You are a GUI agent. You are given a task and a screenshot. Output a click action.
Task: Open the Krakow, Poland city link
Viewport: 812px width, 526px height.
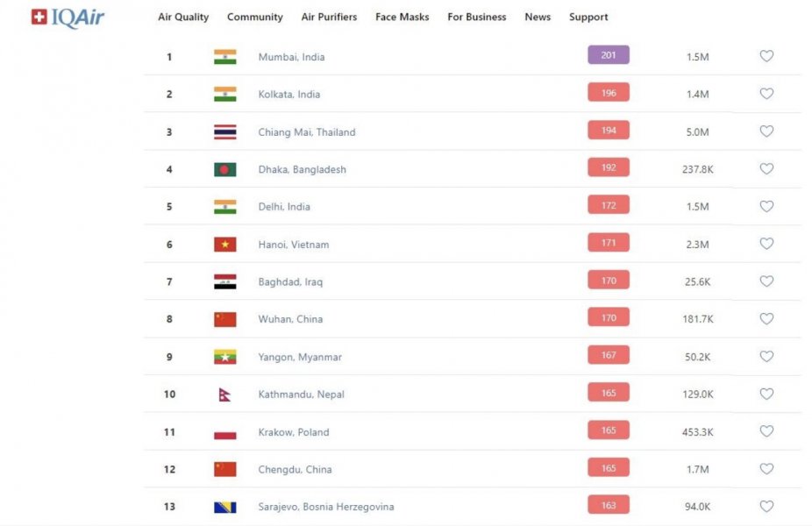(x=293, y=432)
